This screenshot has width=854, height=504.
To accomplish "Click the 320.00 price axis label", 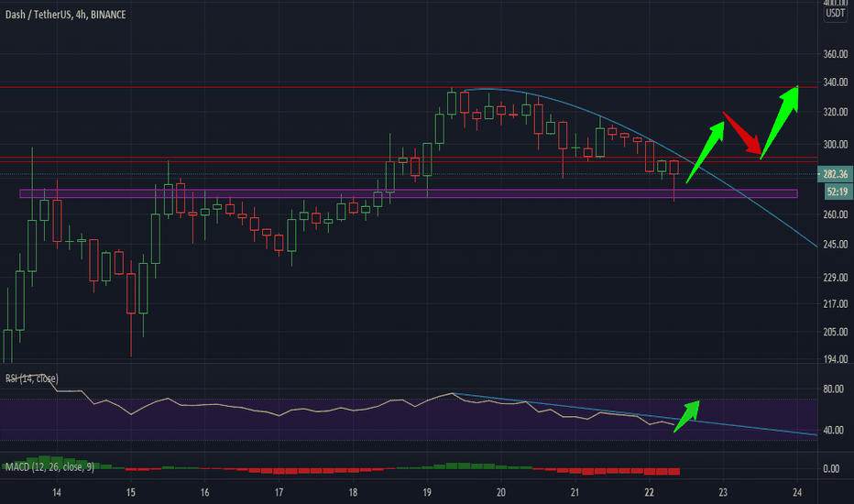I will (836, 112).
